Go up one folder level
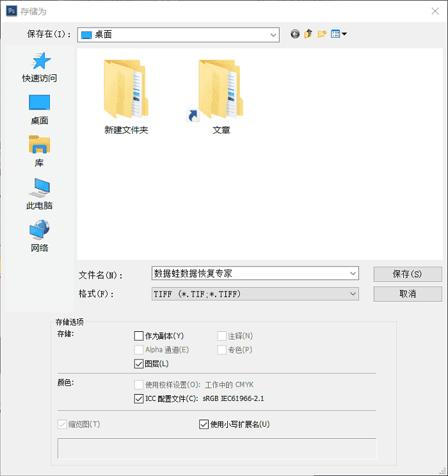Viewport: 448px width, 476px height. tap(308, 34)
